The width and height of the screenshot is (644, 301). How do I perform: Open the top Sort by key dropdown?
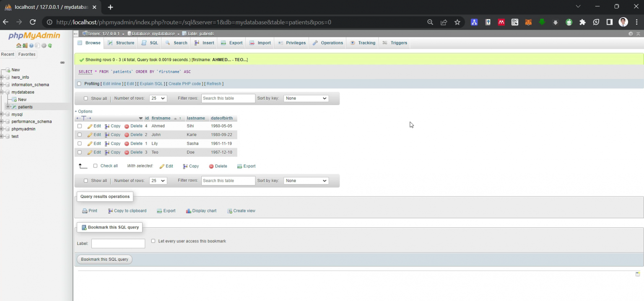[306, 98]
